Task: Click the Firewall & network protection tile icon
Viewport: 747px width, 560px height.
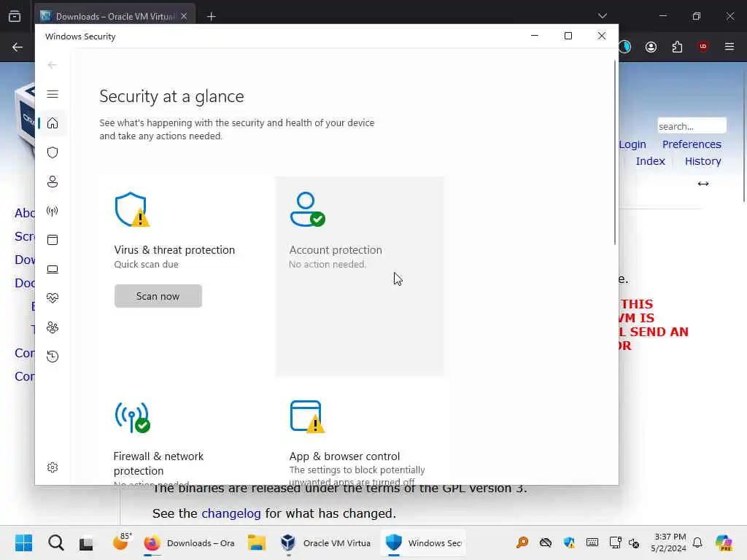Action: tap(132, 417)
